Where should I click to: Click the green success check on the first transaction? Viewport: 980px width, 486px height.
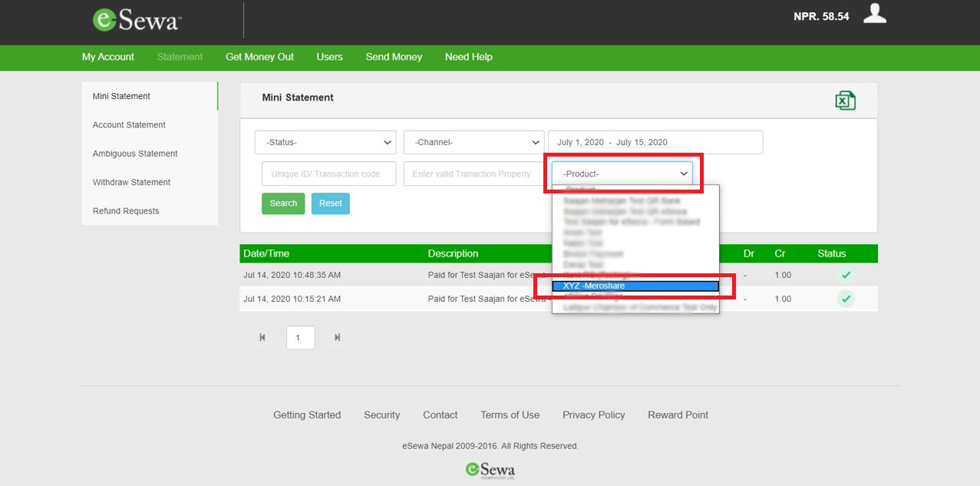pyautogui.click(x=846, y=274)
